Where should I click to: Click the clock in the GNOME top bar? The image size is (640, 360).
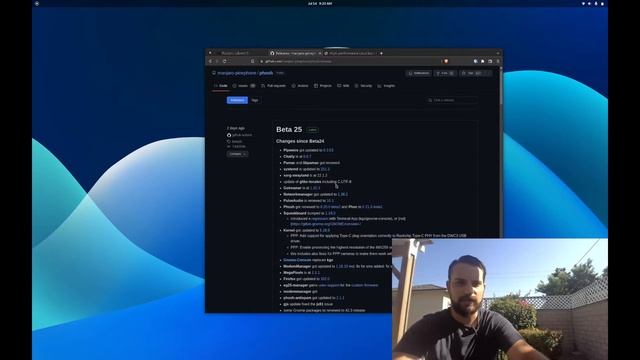point(320,3)
